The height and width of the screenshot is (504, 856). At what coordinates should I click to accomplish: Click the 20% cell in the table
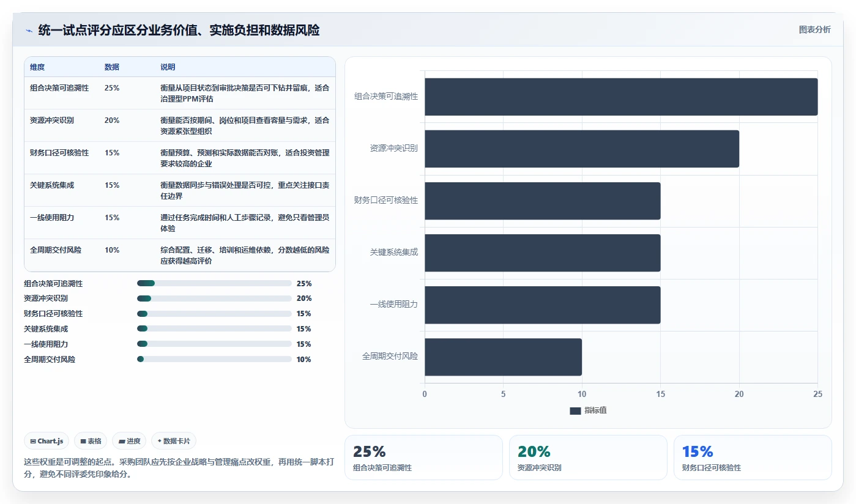(x=112, y=120)
